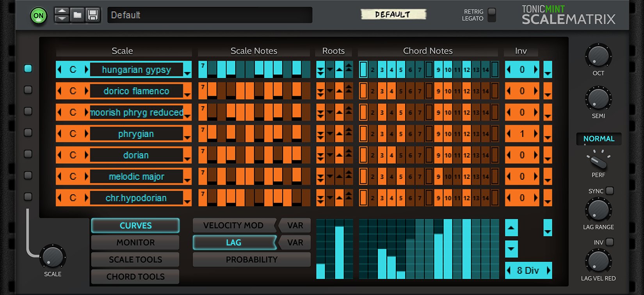Open scale dropdown for moorish phryg reduced
The image size is (644, 295).
187,116
